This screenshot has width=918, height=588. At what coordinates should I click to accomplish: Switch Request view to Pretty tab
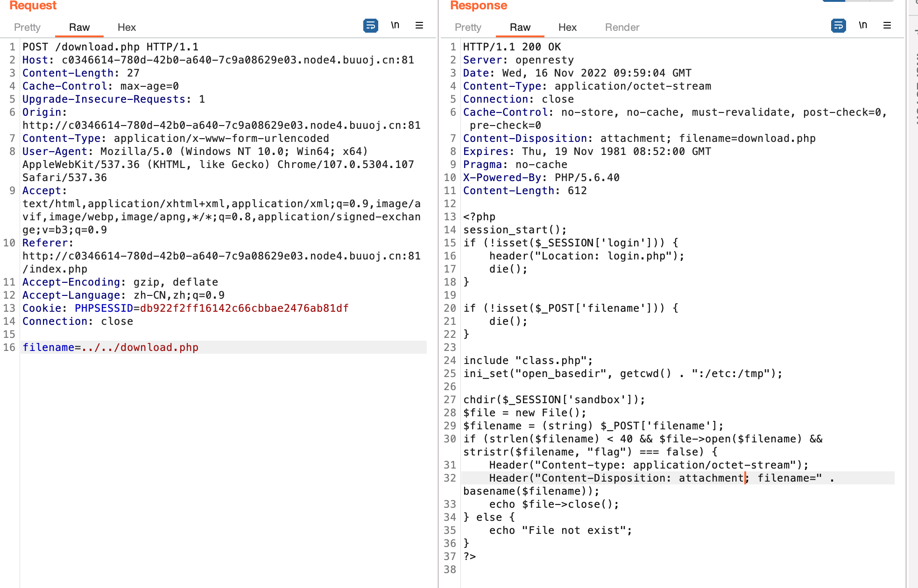click(x=27, y=27)
